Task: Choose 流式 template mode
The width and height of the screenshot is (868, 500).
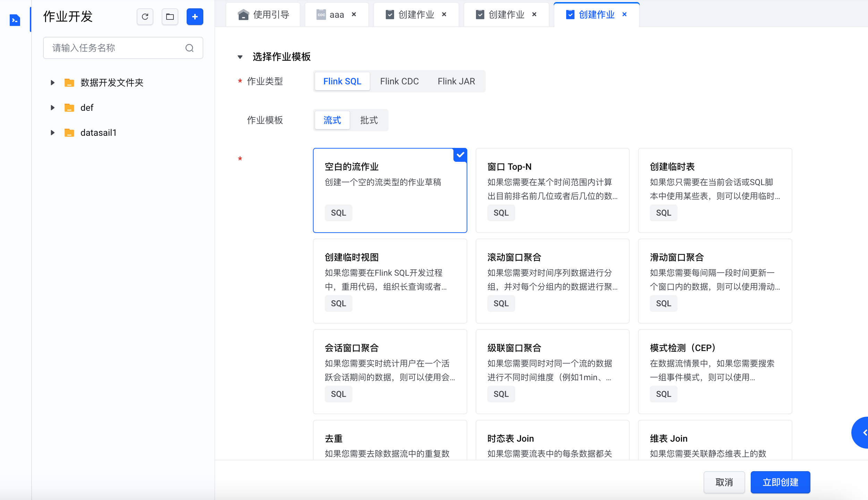Action: coord(332,120)
